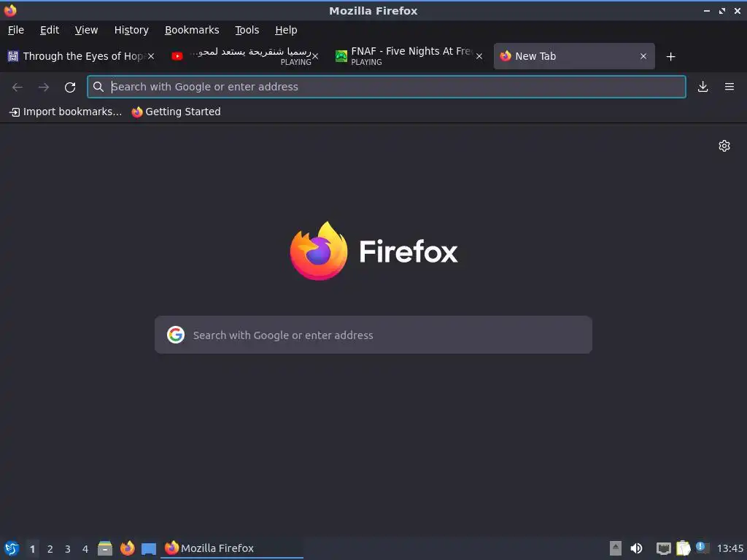This screenshot has width=747, height=560.
Task: Switch to the FNAF Five Nights tab
Action: tap(409, 56)
